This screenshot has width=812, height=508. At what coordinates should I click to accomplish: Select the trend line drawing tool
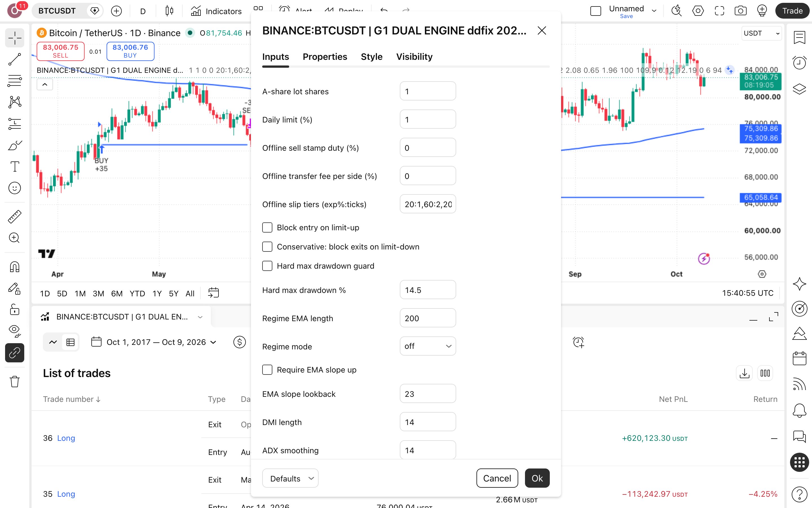14,59
